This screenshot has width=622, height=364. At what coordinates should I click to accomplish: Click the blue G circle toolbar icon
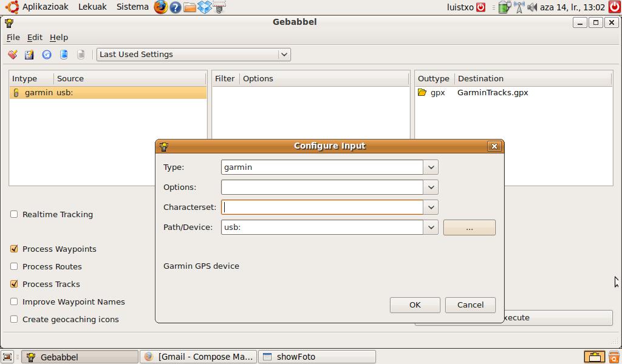47,54
